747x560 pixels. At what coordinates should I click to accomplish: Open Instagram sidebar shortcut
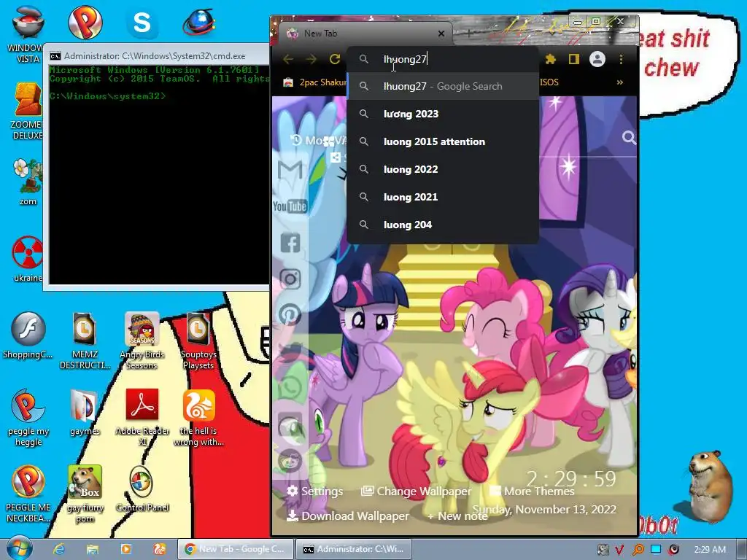pos(290,279)
